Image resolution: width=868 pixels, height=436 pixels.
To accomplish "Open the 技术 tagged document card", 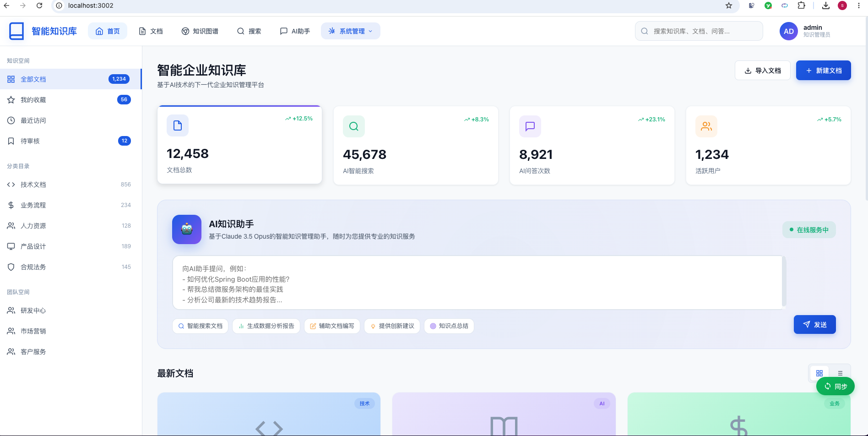I will click(269, 414).
